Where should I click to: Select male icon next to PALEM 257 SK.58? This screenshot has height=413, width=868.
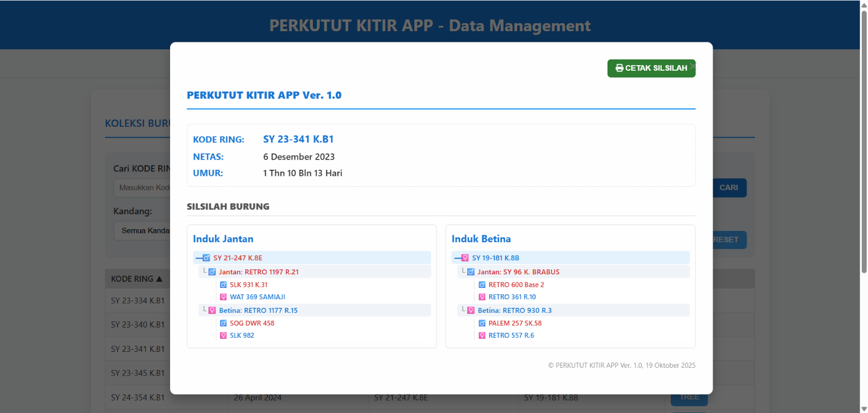click(482, 323)
